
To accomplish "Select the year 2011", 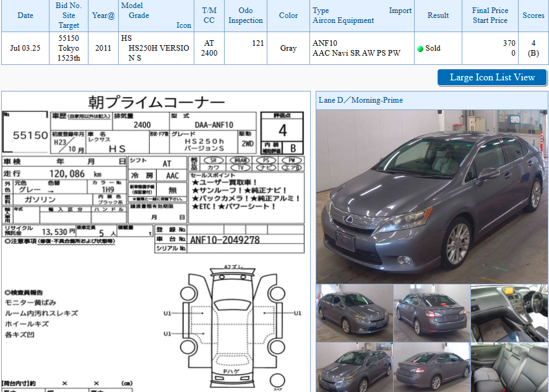I will 103,48.
